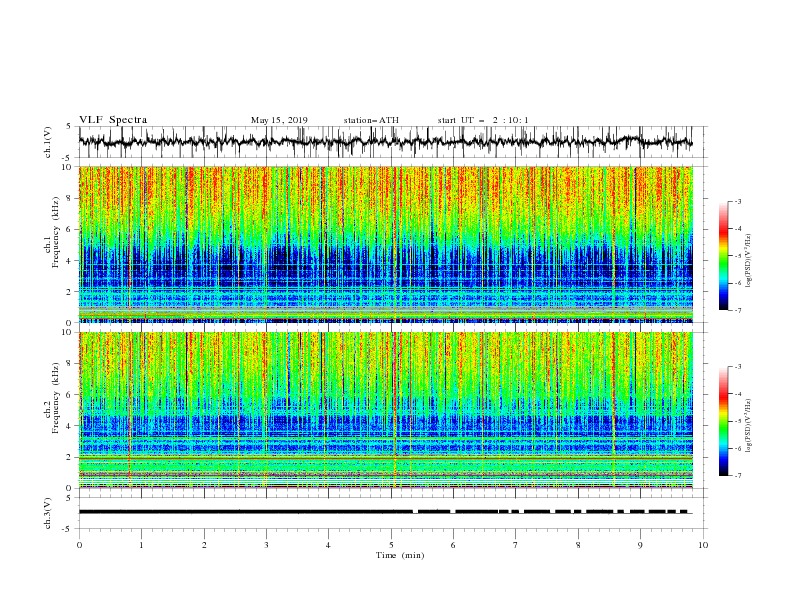Click the '-7' label on ch.2 colorbar
Screen dimensions: 792x612
coord(737,476)
